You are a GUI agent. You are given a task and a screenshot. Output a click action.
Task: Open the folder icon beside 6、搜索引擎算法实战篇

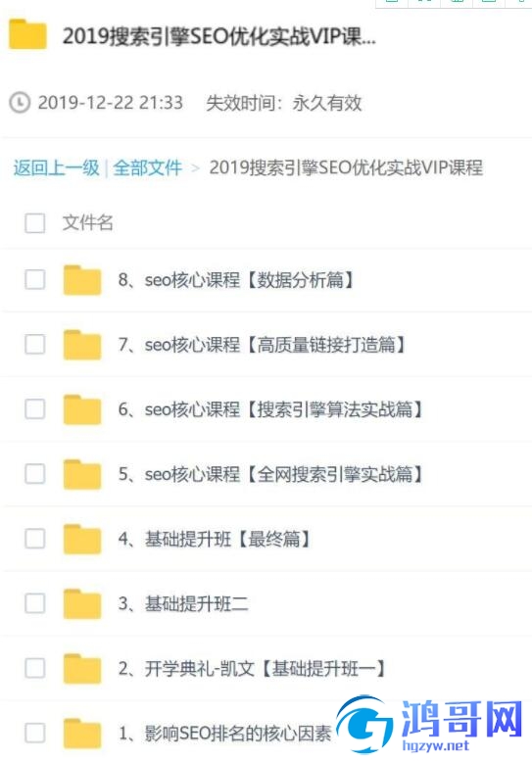pyautogui.click(x=82, y=409)
